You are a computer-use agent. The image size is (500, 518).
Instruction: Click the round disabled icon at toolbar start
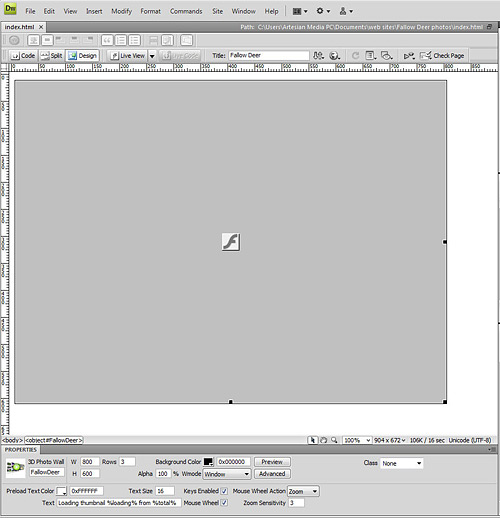tap(14, 41)
